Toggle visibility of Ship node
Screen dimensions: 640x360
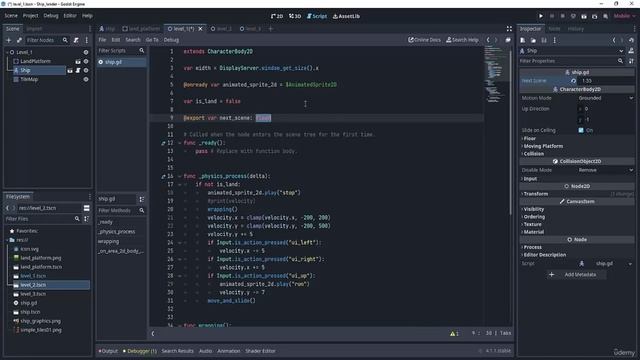86,70
